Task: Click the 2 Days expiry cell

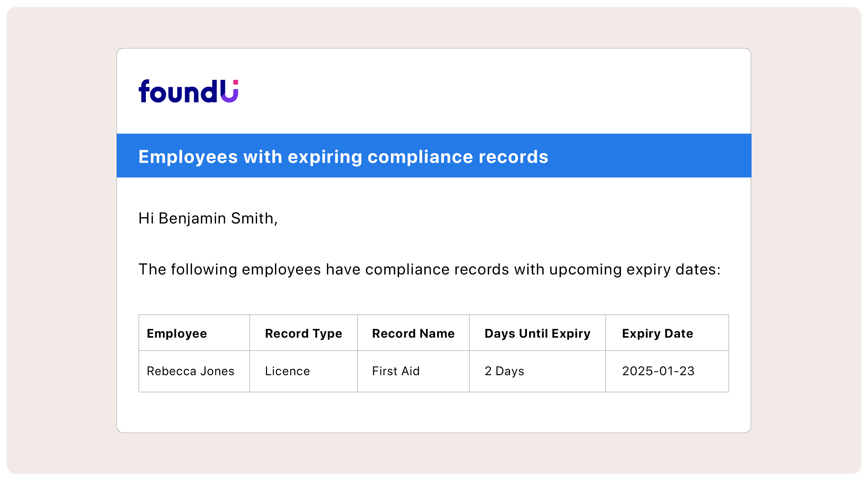Action: tap(504, 371)
